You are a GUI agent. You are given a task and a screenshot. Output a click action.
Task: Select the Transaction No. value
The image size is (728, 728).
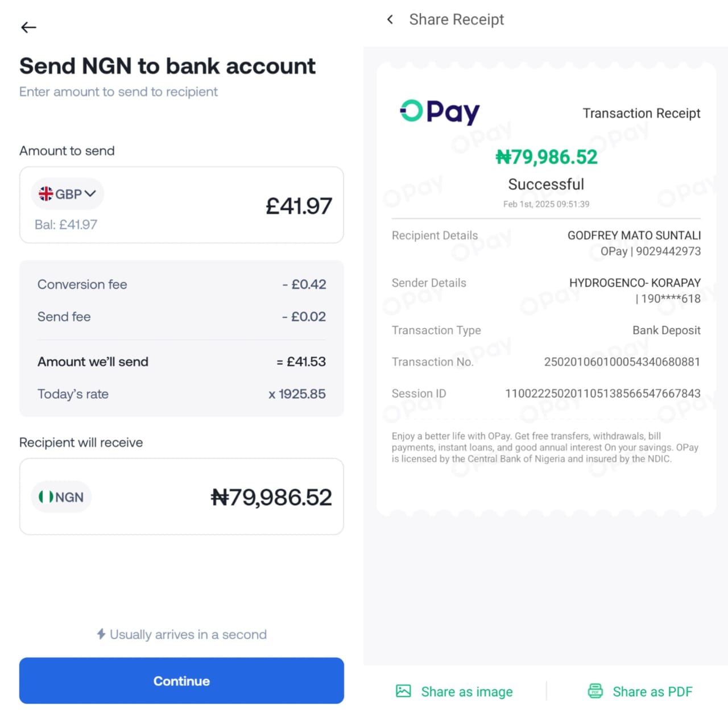click(622, 362)
